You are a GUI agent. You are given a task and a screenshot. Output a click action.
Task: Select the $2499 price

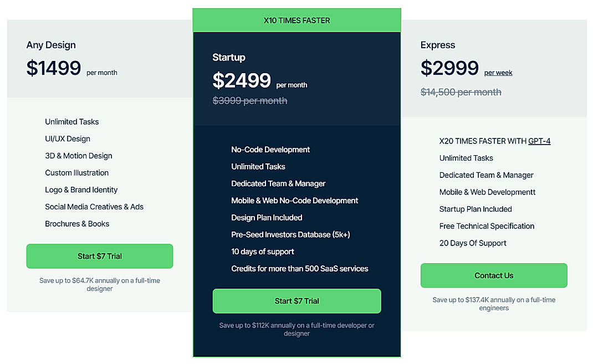(241, 80)
